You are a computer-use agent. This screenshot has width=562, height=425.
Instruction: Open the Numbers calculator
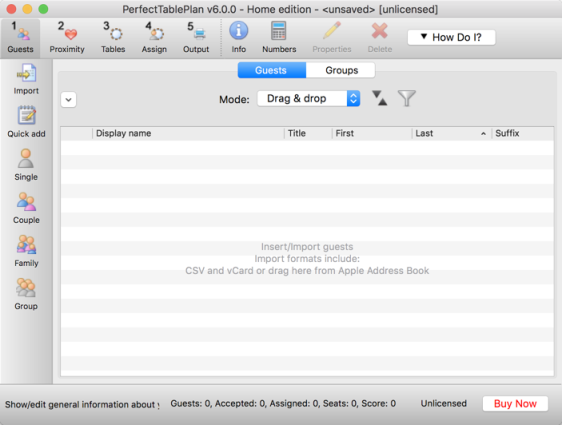pos(279,38)
